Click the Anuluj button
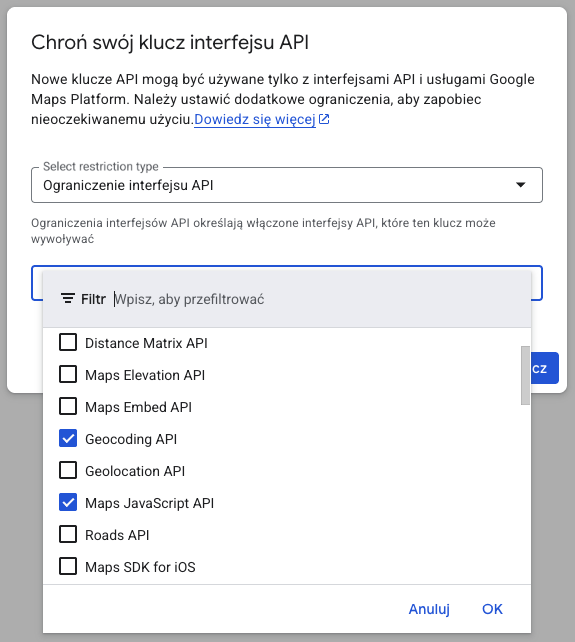Viewport: 575px width, 642px height. click(429, 609)
